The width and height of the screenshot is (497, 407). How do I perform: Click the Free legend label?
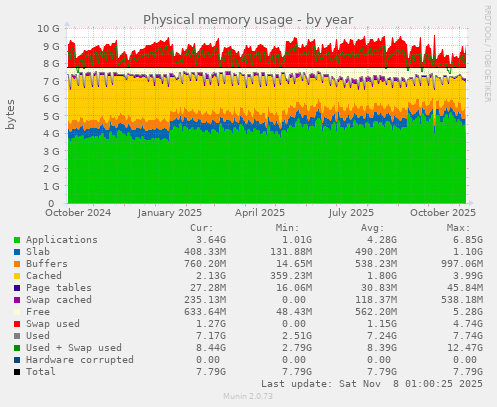coord(38,312)
